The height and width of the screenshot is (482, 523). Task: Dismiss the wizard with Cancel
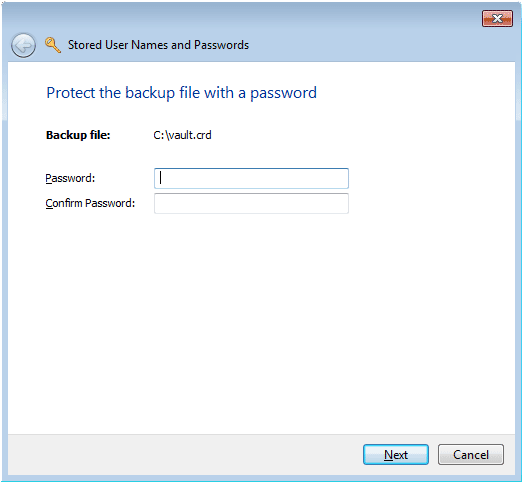(471, 454)
